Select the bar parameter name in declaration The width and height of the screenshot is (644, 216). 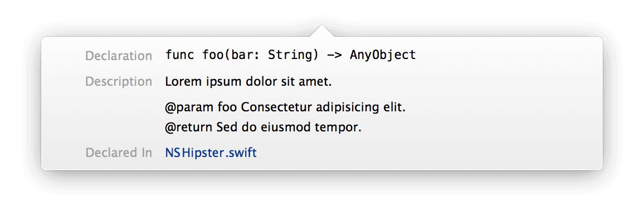pyautogui.click(x=241, y=55)
